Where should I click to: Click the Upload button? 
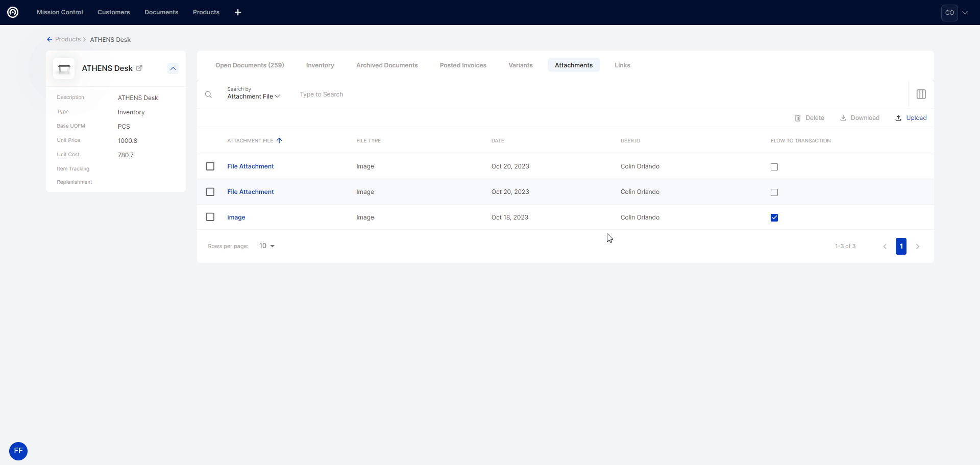[911, 118]
